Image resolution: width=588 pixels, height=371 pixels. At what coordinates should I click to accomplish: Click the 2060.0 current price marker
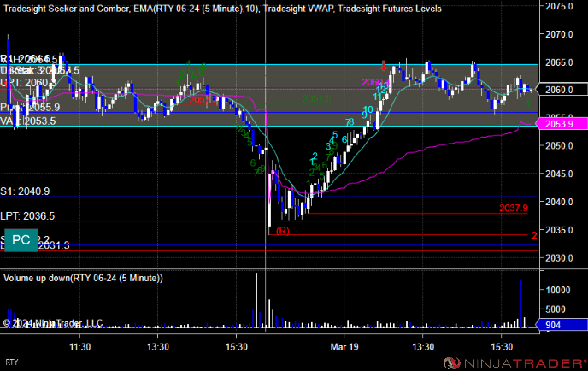point(562,89)
